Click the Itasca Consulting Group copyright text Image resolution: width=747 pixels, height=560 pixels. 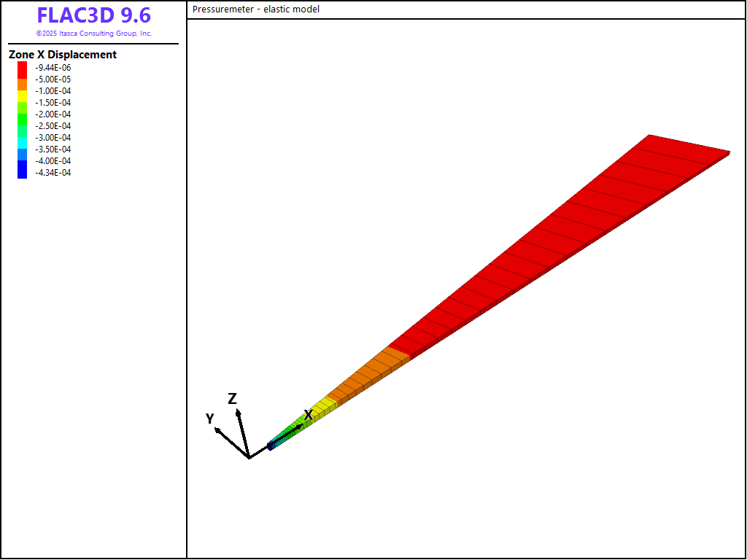click(93, 34)
